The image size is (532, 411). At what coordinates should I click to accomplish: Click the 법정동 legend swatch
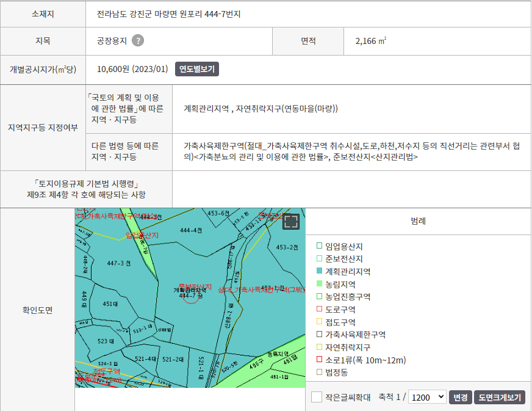coord(319,372)
